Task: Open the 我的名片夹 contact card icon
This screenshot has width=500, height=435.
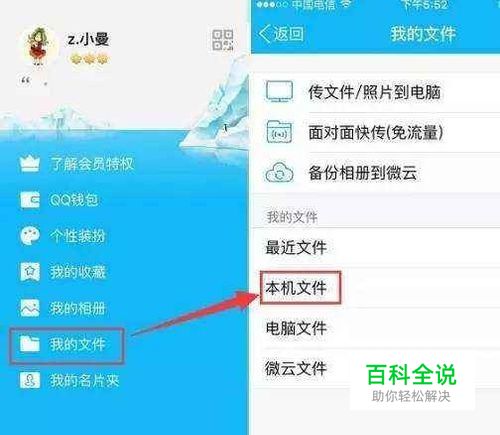Action: [30, 380]
